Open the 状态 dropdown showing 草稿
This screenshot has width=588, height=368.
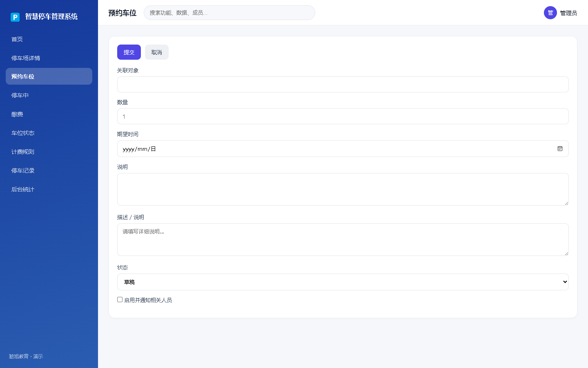pos(343,282)
